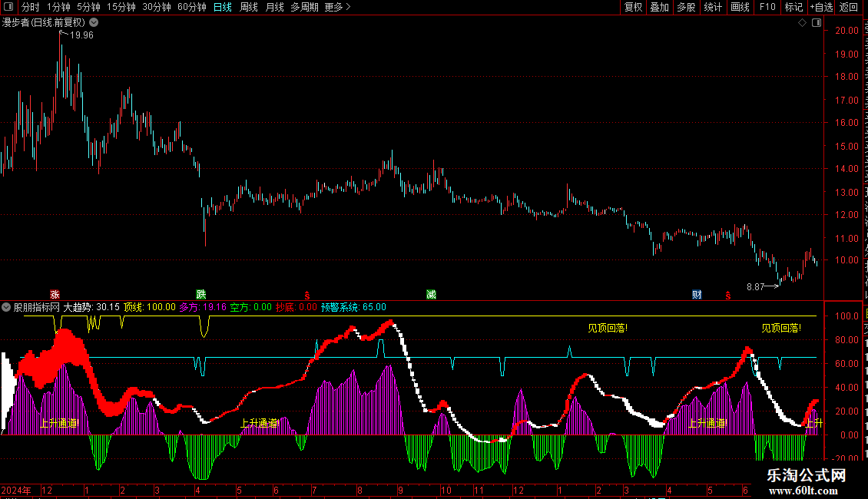Click the green 跌 event marker
868x499 pixels.
coord(201,294)
